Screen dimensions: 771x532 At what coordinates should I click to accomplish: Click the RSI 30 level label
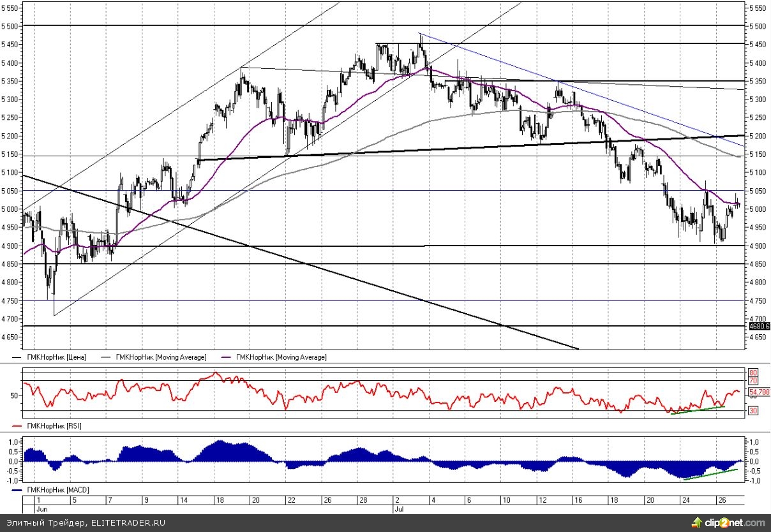(x=752, y=411)
